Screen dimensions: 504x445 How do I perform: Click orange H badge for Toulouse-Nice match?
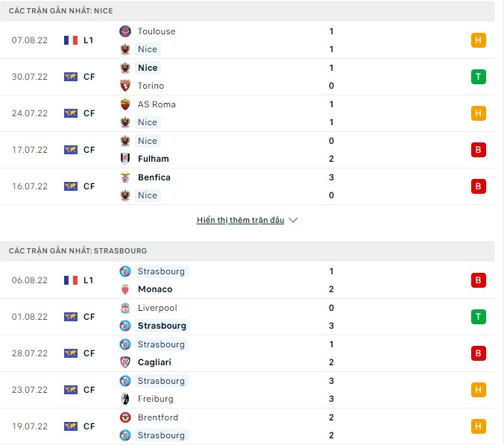click(479, 40)
